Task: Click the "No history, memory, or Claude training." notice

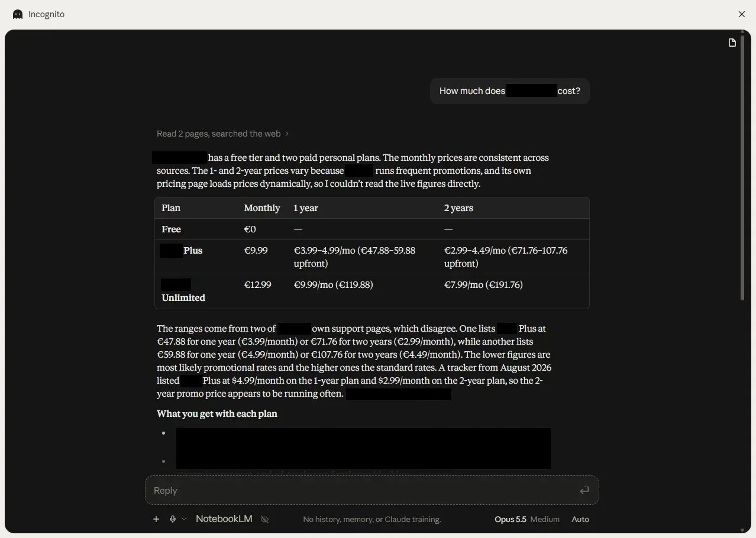Action: click(372, 519)
